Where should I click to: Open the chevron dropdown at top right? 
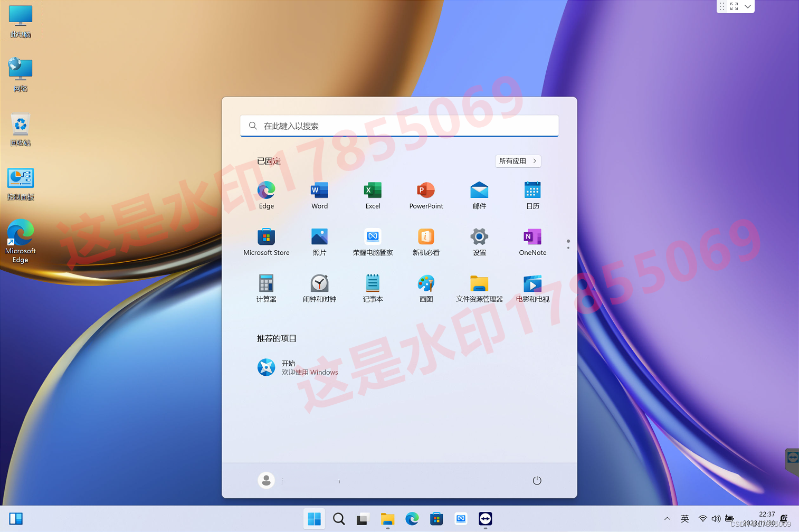748,6
